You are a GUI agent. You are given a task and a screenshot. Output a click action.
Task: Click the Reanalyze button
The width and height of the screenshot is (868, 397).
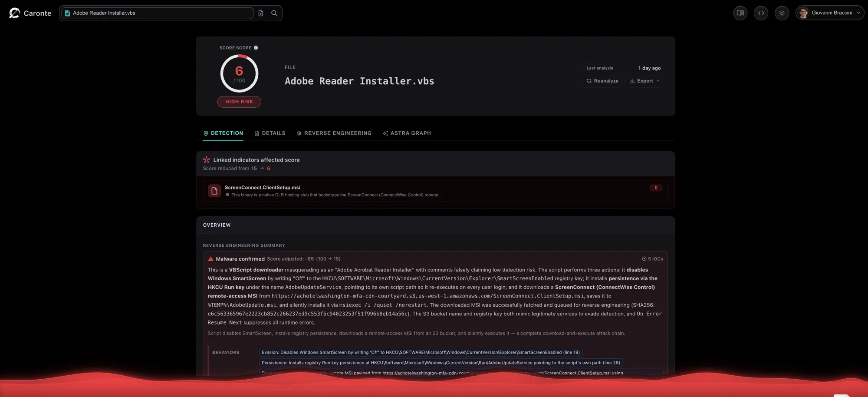[602, 81]
